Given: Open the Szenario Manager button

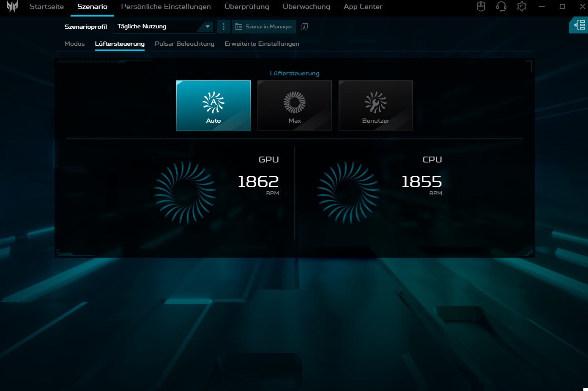Looking at the screenshot, I should click(x=264, y=27).
